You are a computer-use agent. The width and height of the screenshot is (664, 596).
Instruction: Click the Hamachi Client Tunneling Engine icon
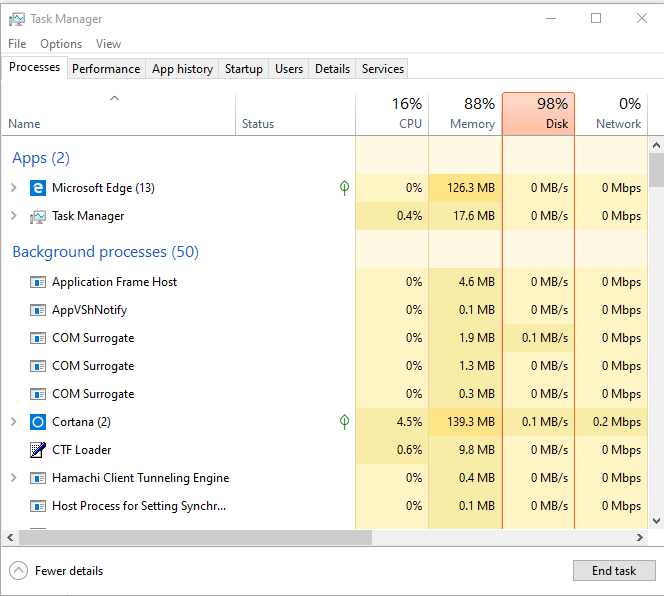[38, 478]
